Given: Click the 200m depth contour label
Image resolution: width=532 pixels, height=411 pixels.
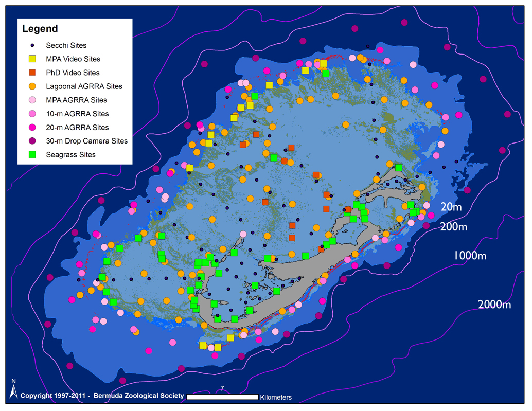Looking at the screenshot, I should pos(452,226).
